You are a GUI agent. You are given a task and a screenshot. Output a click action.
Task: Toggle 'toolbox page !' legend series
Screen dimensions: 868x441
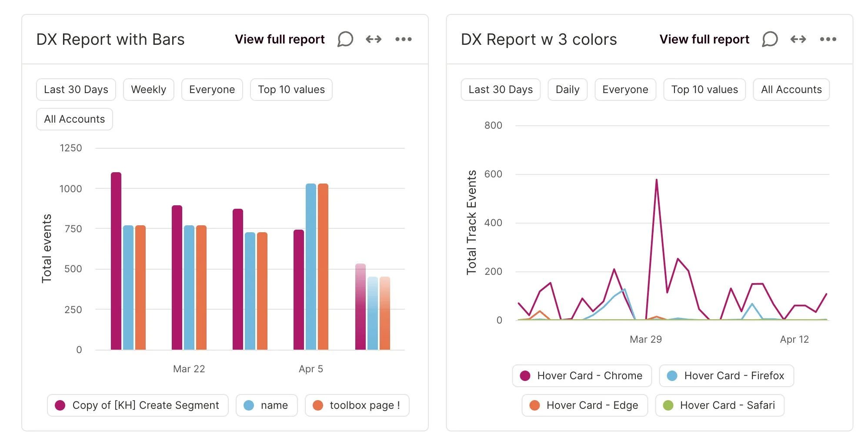(357, 405)
